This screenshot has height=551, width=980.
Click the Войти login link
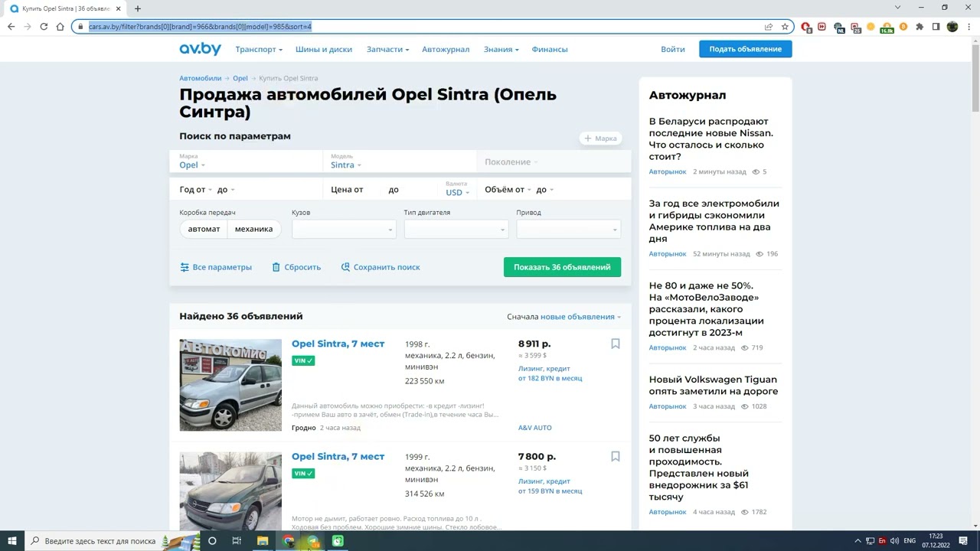[673, 50]
